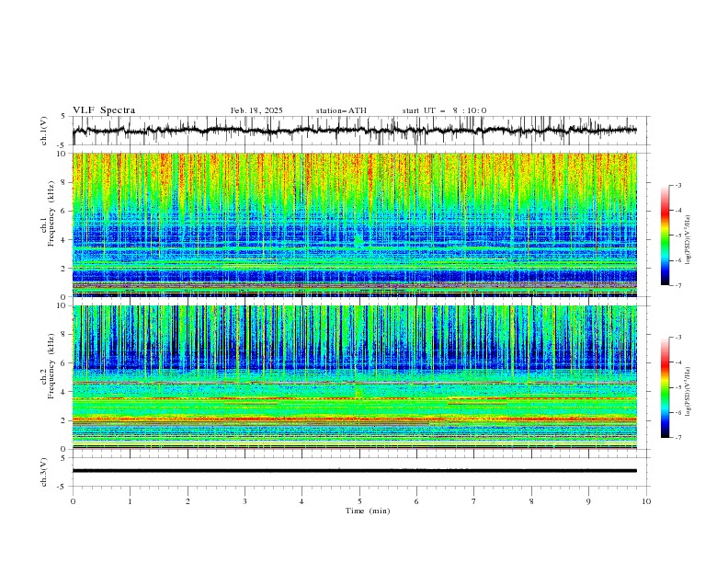
Task: Click the "9" tick on the time axis
Action: click(588, 501)
